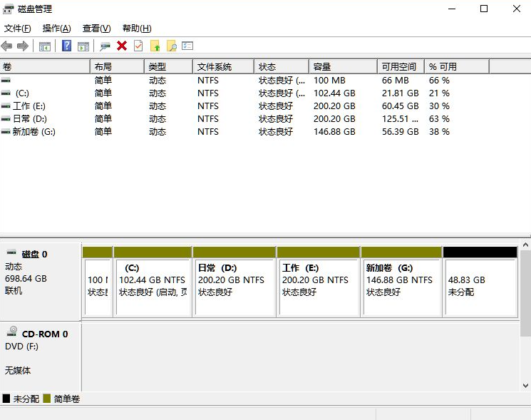Image resolution: width=531 pixels, height=420 pixels.
Task: Click the red X delete icon
Action: coord(122,46)
